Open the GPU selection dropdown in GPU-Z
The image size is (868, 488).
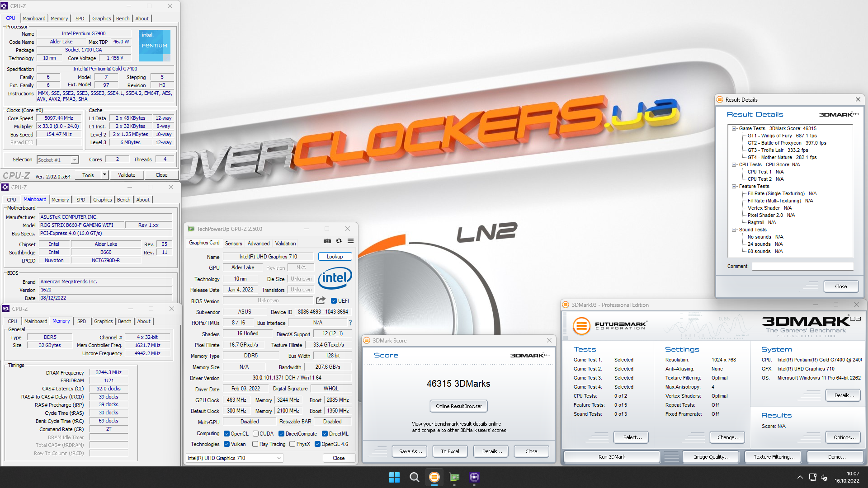point(235,458)
